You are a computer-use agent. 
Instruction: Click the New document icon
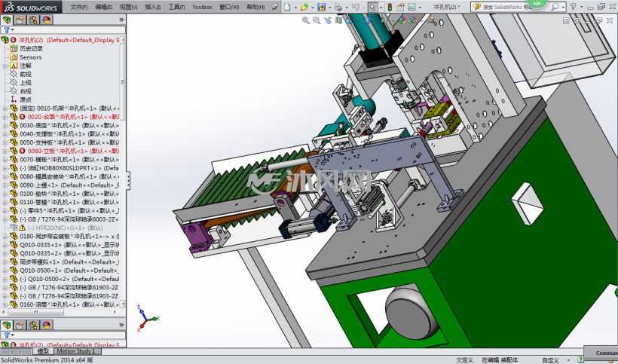287,7
